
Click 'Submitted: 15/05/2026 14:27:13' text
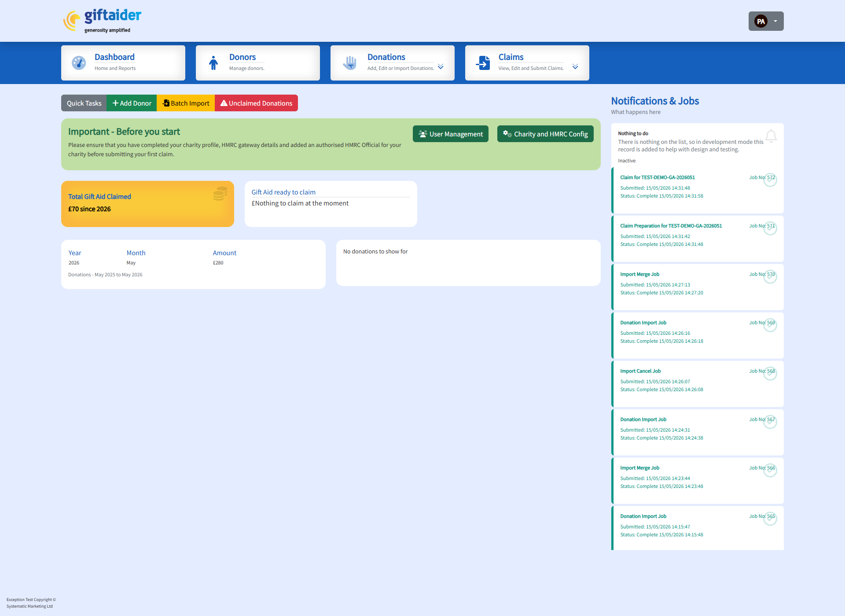tap(655, 285)
